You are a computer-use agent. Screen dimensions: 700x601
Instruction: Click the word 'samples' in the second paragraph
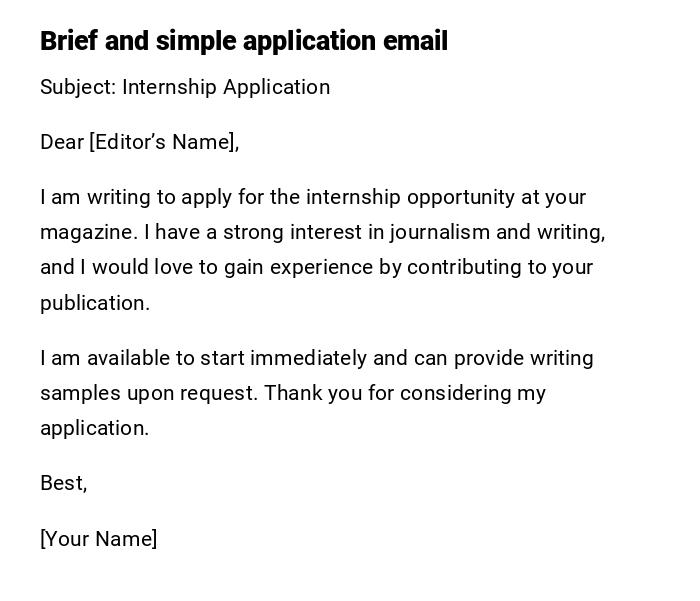coord(78,393)
